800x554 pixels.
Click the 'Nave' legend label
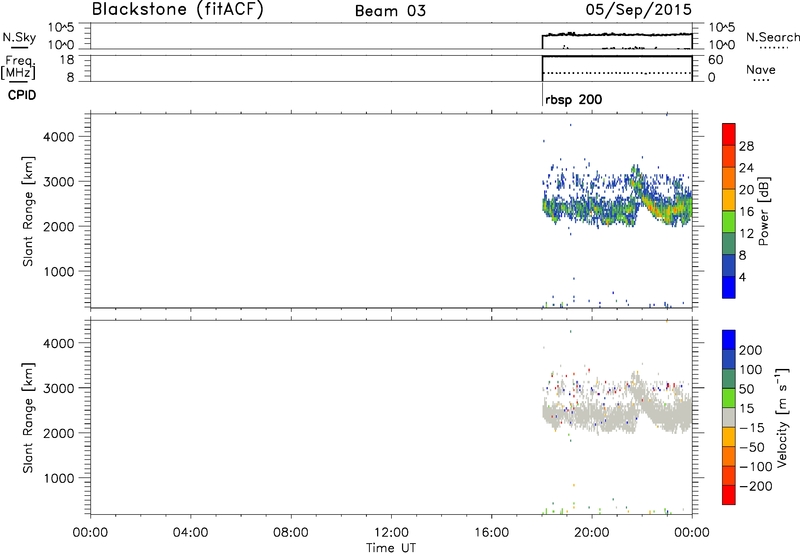(761, 69)
